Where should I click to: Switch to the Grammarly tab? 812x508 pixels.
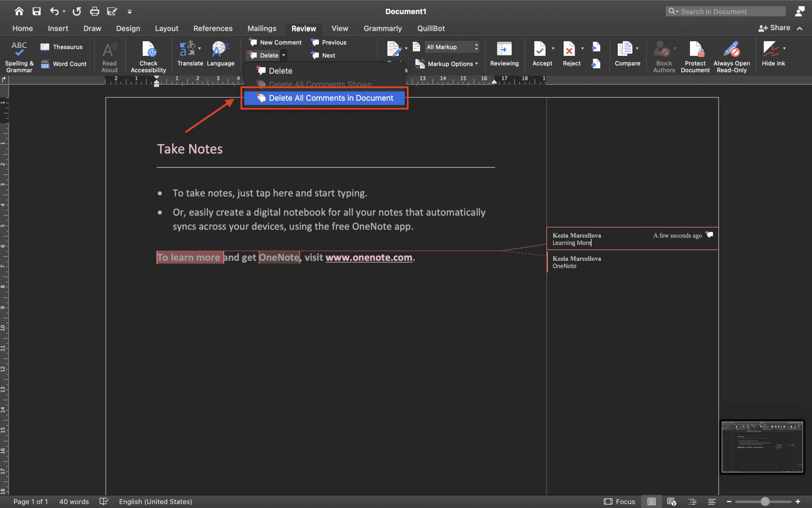coord(382,28)
